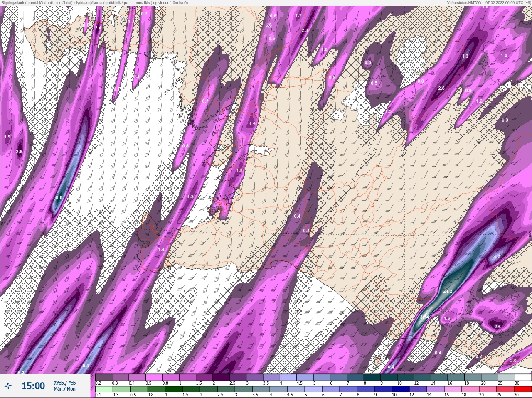
Task: Select the 'Mán./ Mon' weekday label
Action: pyautogui.click(x=64, y=389)
